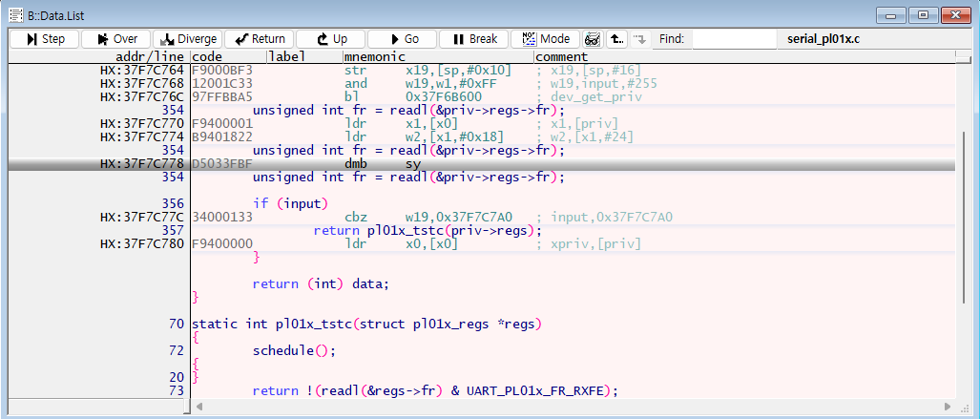The image size is (980, 419).
Task: Click the Return button
Action: 260,39
